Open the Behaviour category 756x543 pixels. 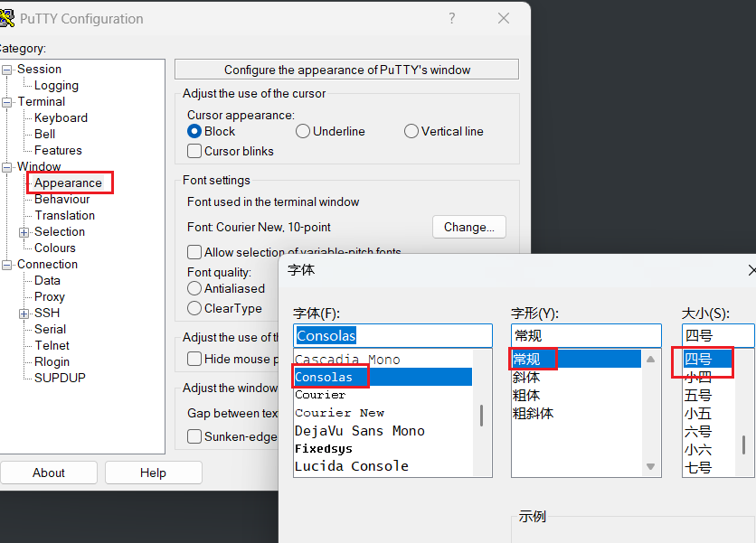tap(61, 199)
